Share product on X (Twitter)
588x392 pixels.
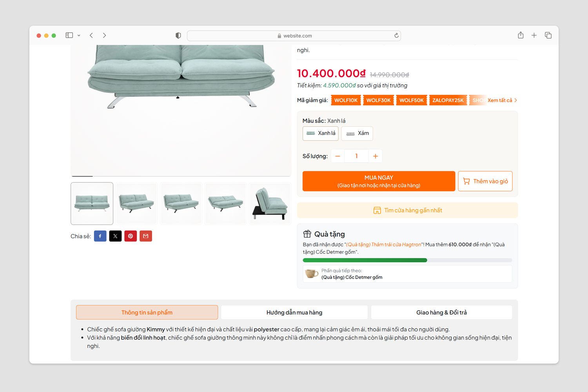pyautogui.click(x=115, y=236)
